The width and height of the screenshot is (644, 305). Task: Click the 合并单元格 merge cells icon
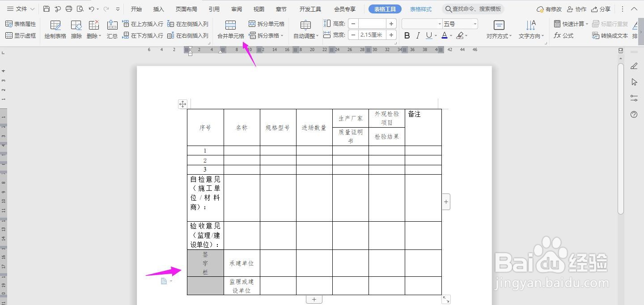point(230,30)
